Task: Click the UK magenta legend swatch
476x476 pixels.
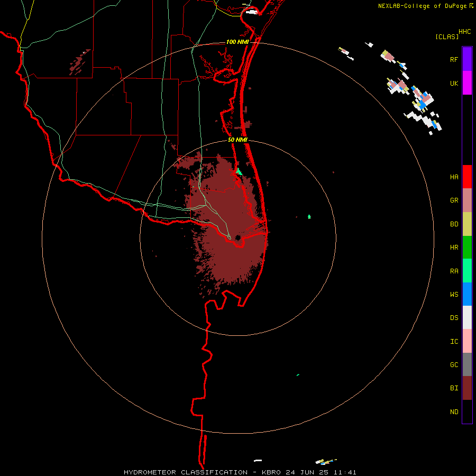Action: [467, 83]
